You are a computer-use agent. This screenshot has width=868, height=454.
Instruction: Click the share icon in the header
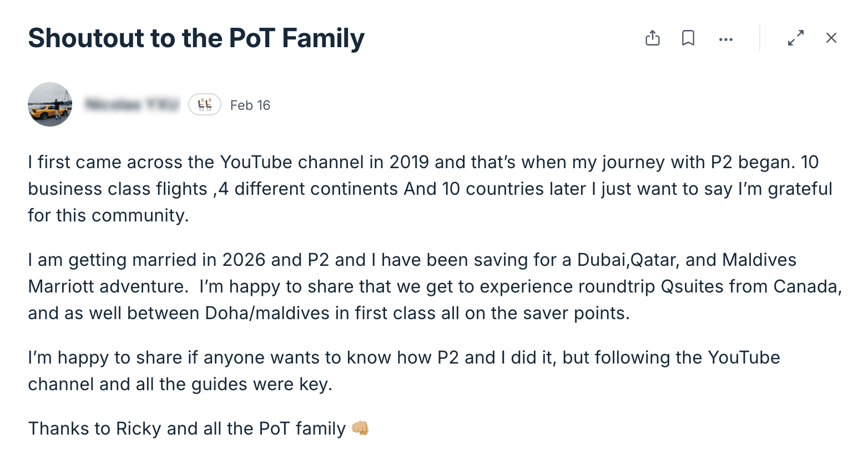pos(653,38)
